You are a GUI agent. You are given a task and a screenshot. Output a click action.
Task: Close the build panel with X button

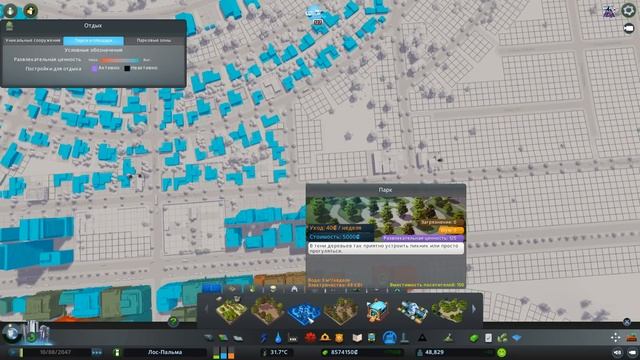(x=627, y=322)
